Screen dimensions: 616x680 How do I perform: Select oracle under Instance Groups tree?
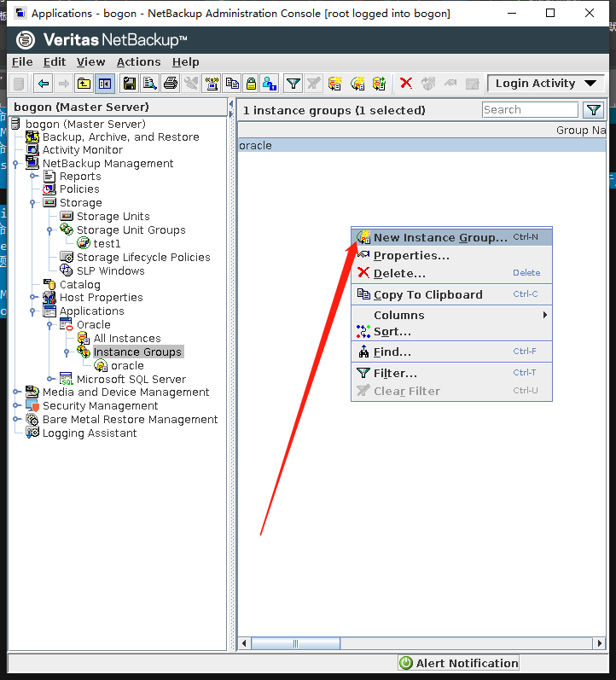[x=127, y=365]
